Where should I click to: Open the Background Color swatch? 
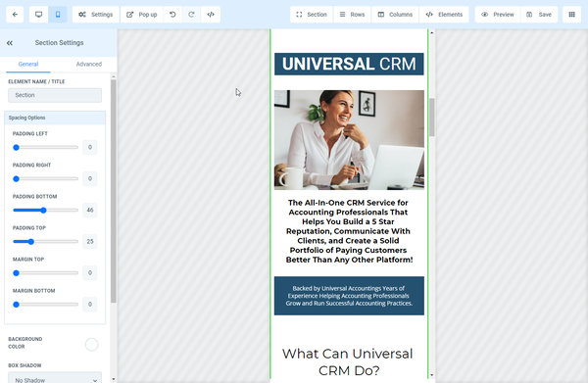[x=91, y=345]
